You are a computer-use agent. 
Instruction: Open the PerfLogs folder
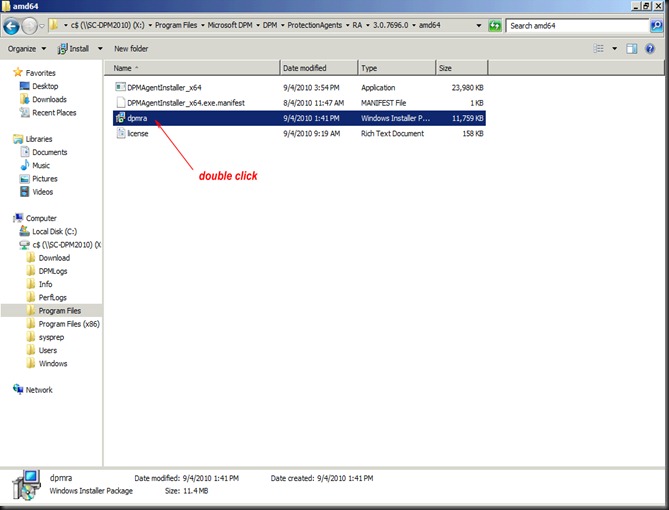[x=52, y=297]
